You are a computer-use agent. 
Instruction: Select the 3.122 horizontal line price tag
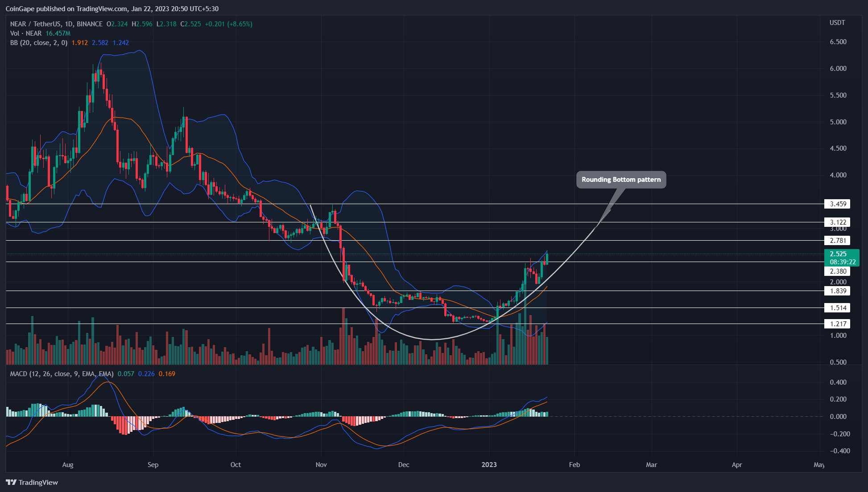point(838,222)
